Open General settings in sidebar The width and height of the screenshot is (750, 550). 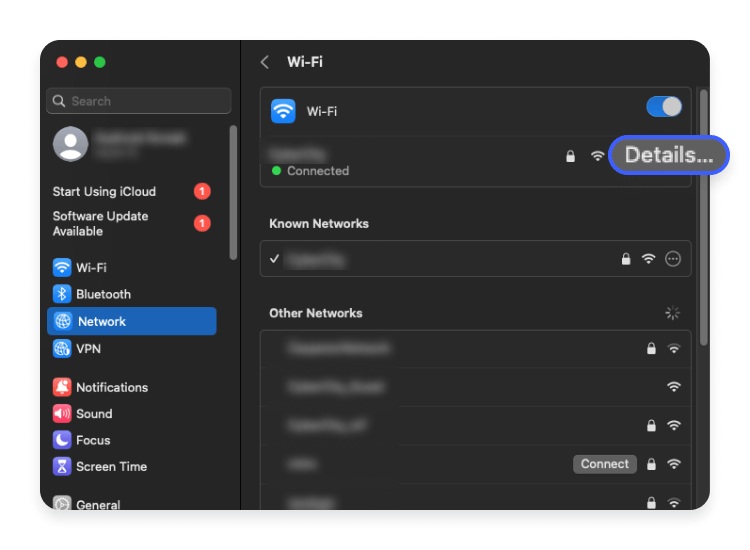coord(100,504)
